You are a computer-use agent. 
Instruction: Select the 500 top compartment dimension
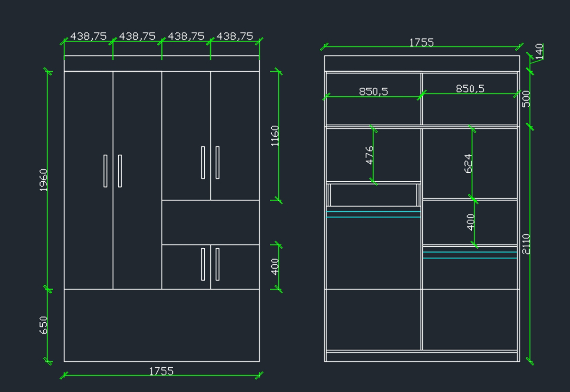[526, 99]
